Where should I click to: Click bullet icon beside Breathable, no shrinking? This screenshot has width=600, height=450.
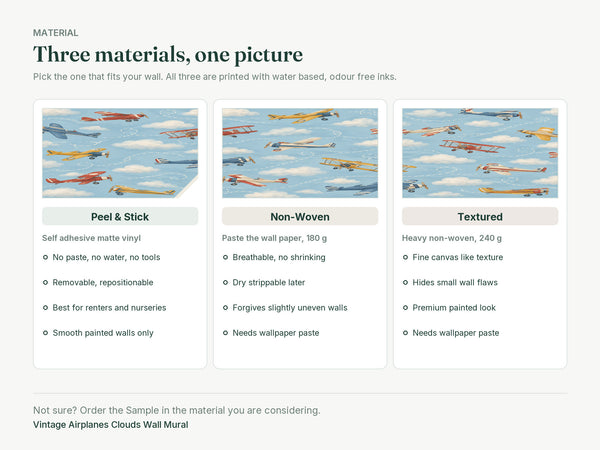click(x=225, y=257)
